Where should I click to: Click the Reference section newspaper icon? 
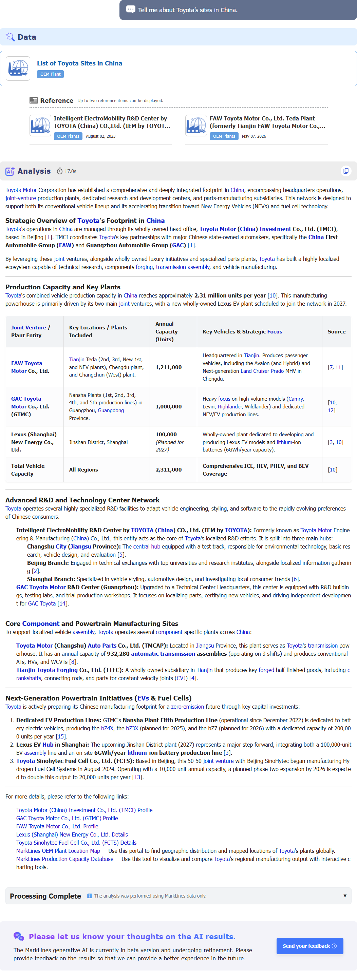[34, 100]
